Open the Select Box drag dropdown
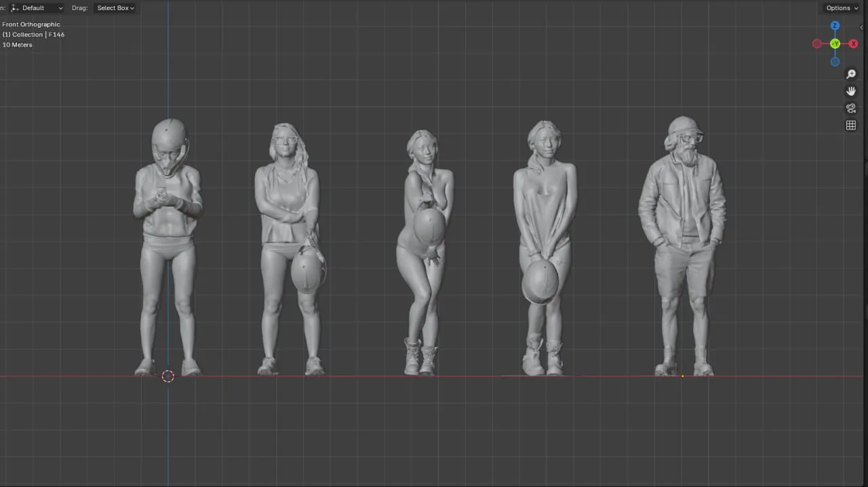This screenshot has width=868, height=487. pos(115,8)
